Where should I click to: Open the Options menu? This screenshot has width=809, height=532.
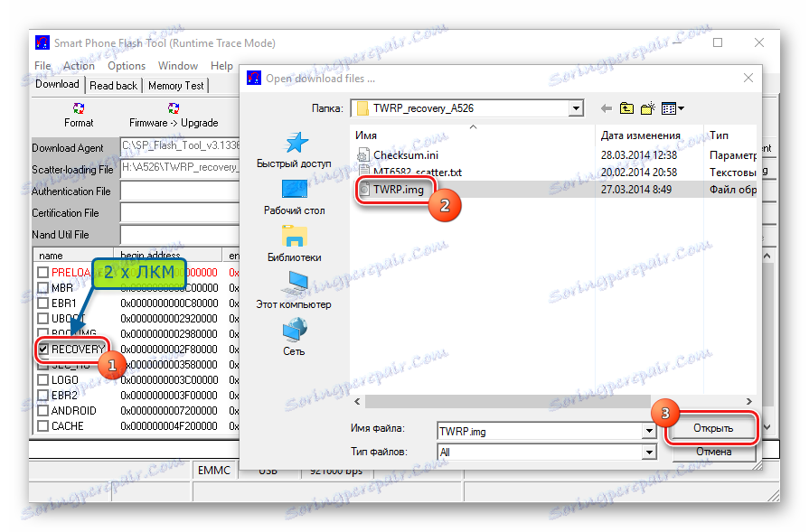127,65
